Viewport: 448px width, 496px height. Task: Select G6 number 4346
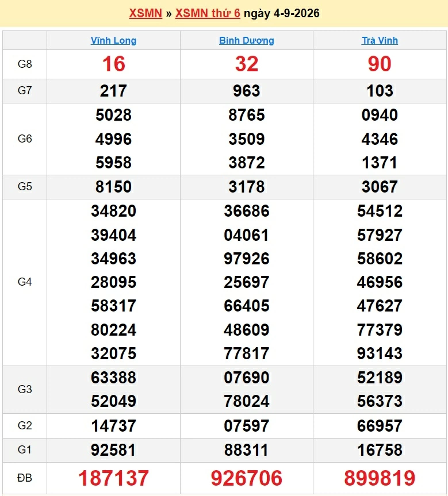click(x=380, y=139)
